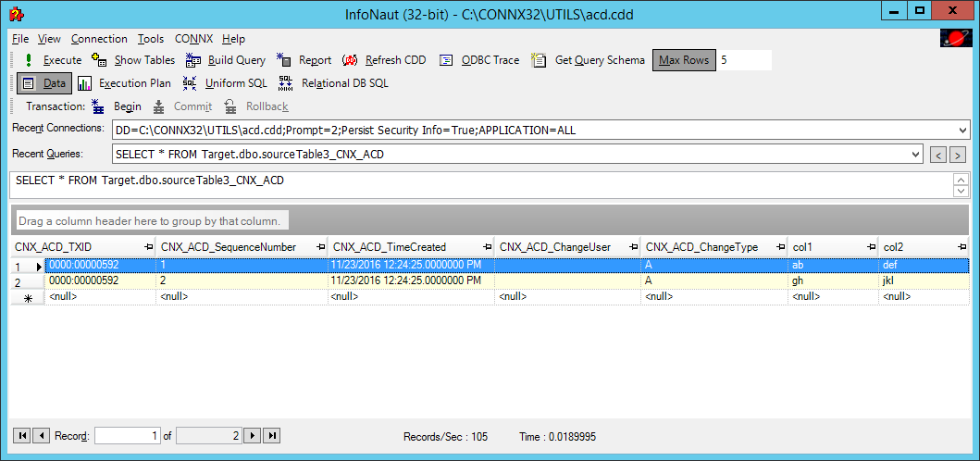Click row 2 TimeCreated cell
The image size is (980, 461).
411,280
